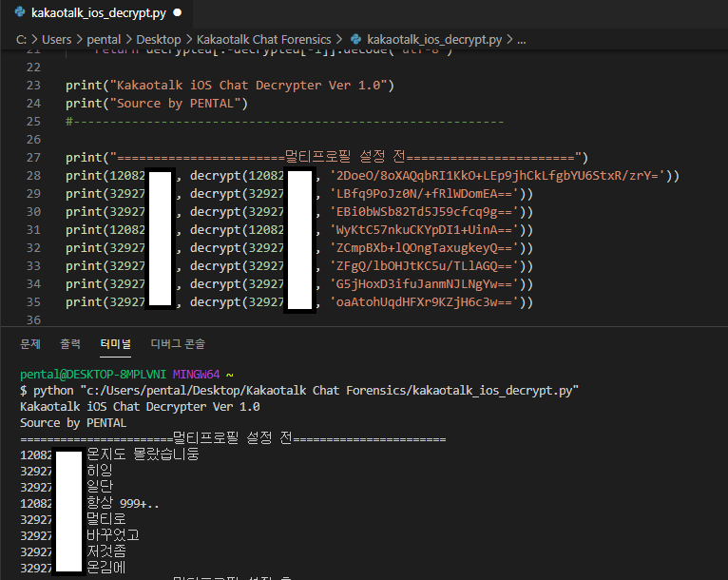Image resolution: width=728 pixels, height=580 pixels.
Task: Click the dashed comment on line 25
Action: pyautogui.click(x=284, y=122)
